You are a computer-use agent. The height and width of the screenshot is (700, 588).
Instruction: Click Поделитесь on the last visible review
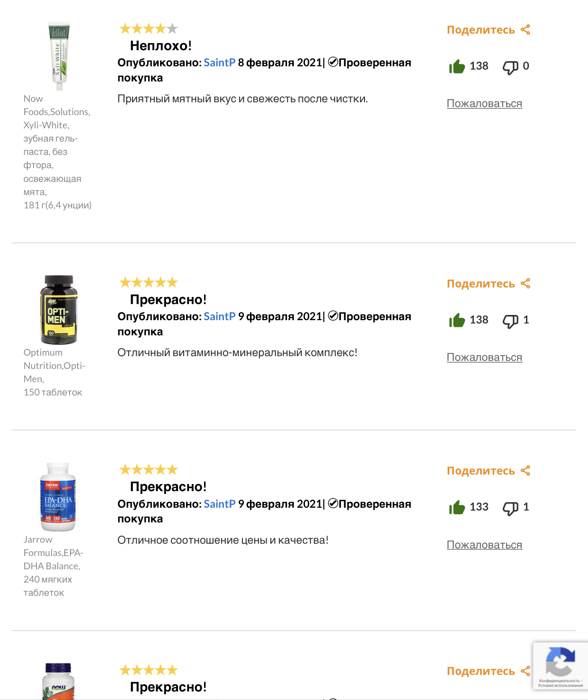pyautogui.click(x=481, y=671)
